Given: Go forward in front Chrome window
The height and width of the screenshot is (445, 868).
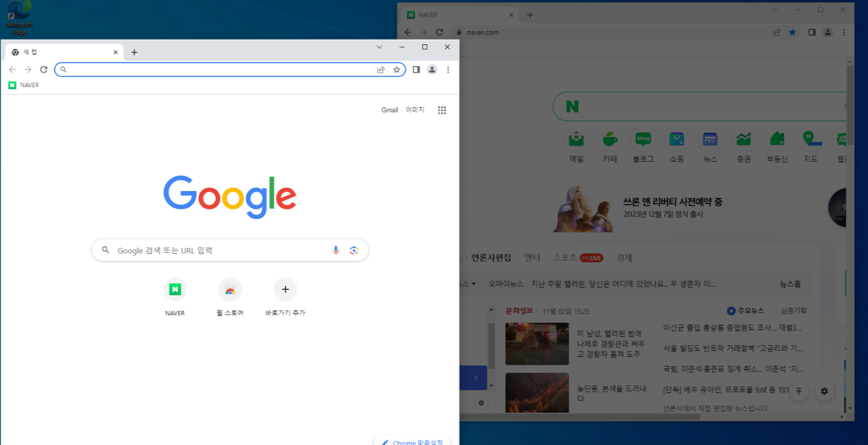Looking at the screenshot, I should point(28,69).
